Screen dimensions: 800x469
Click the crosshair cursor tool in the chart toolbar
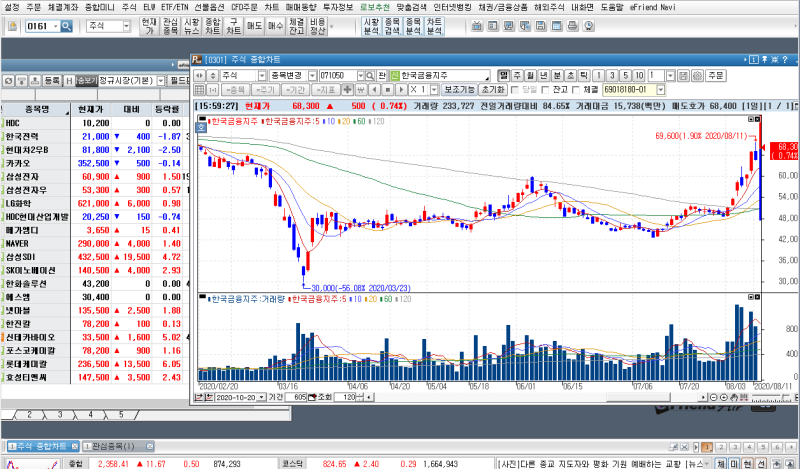tap(347, 90)
